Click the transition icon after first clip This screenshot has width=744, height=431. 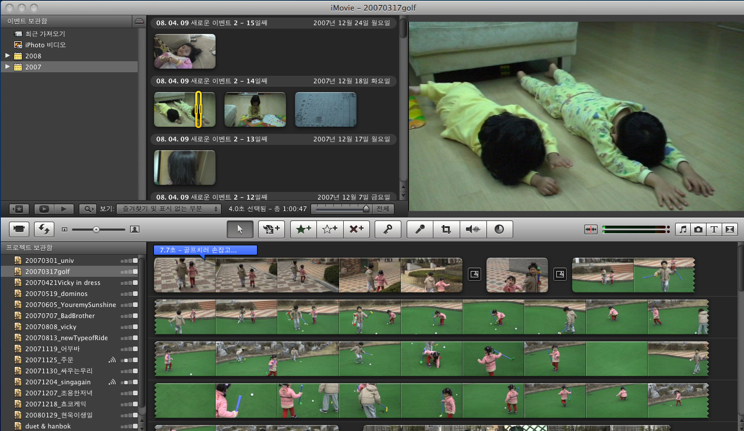pos(474,274)
